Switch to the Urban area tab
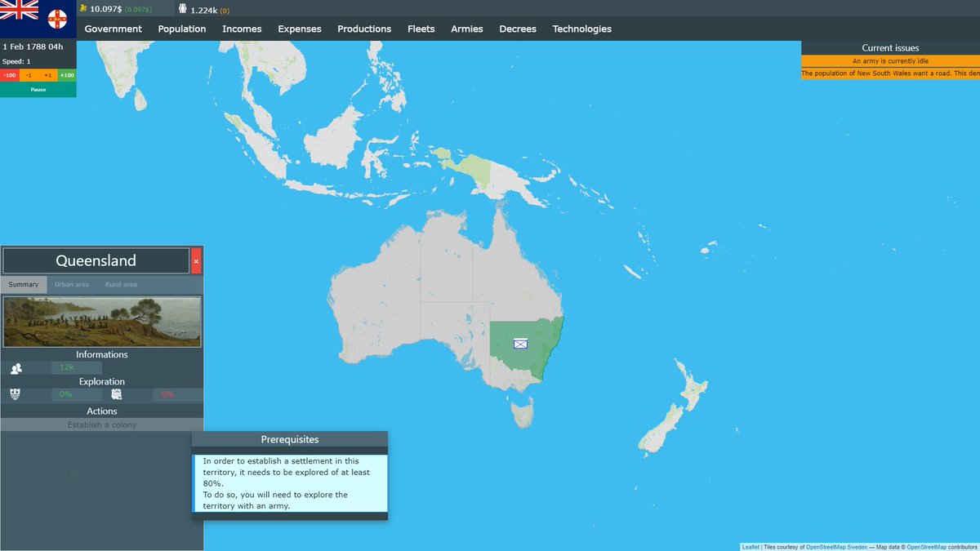Screen dimensions: 980x551 pyautogui.click(x=72, y=284)
